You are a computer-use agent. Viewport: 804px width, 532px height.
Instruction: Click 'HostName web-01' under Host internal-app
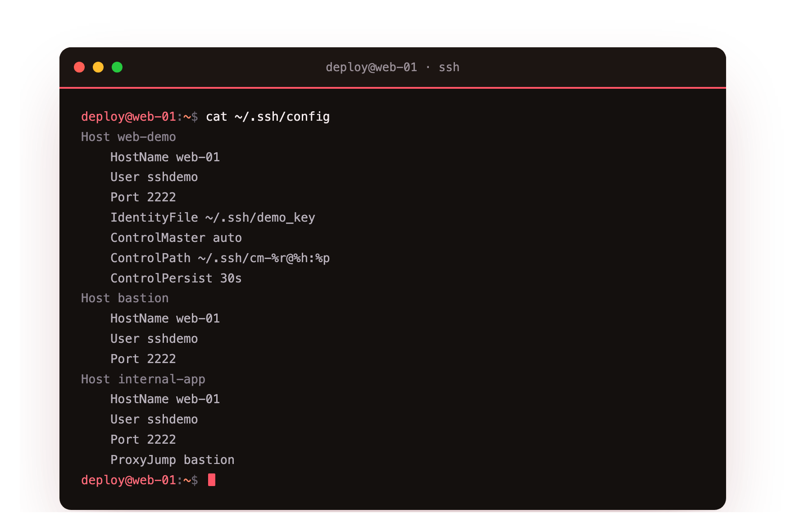pyautogui.click(x=165, y=399)
